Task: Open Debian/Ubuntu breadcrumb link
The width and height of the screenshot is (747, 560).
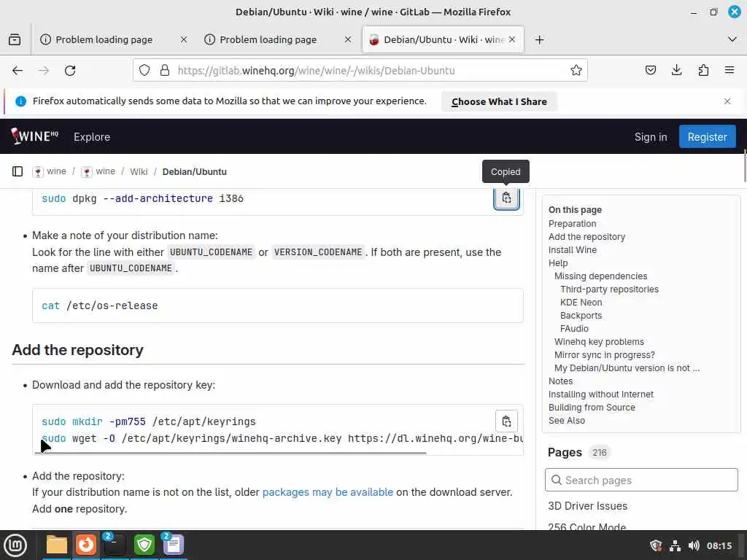Action: tap(194, 171)
